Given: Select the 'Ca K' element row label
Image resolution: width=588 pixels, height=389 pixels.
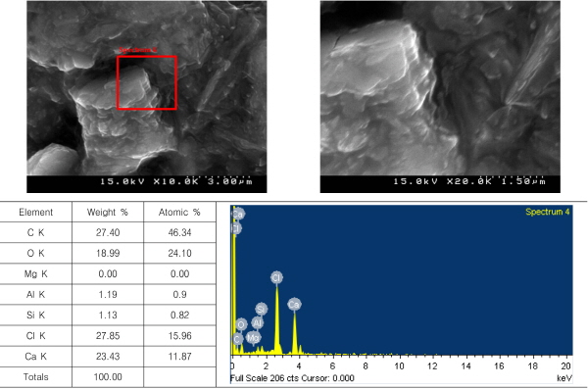Looking at the screenshot, I should click(x=36, y=357).
